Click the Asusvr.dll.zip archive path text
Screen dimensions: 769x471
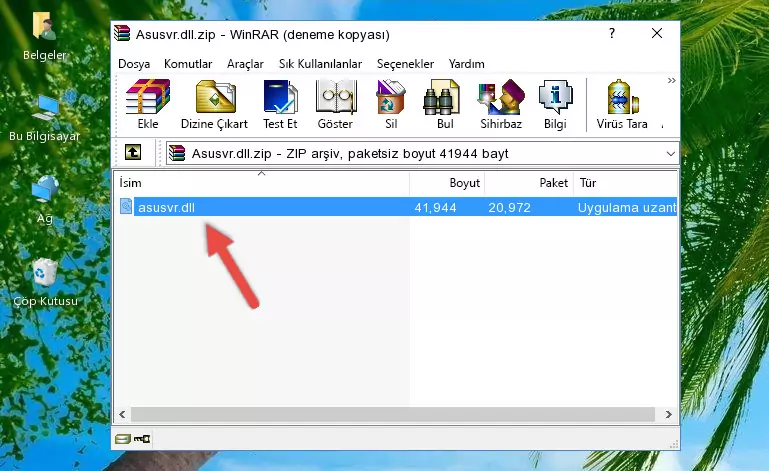click(x=350, y=154)
